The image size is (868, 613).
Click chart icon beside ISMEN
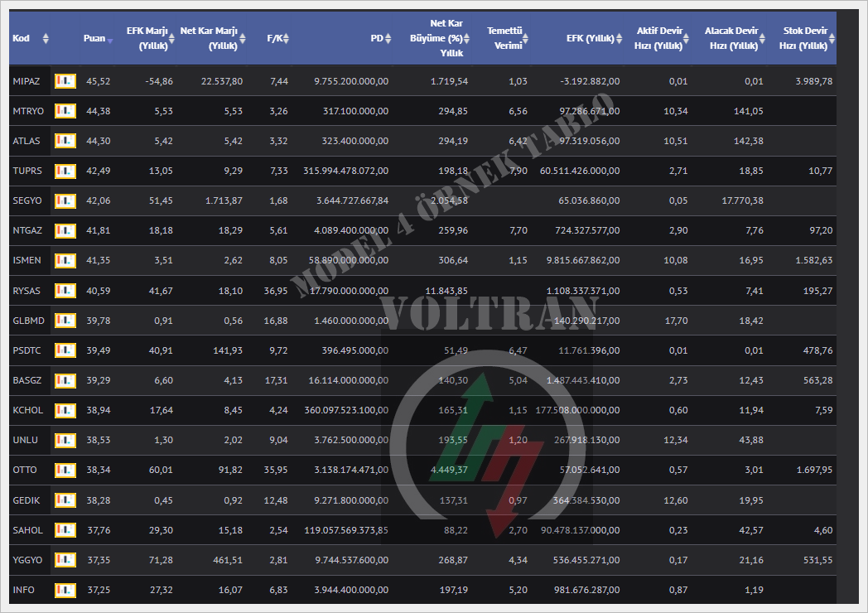click(x=65, y=260)
